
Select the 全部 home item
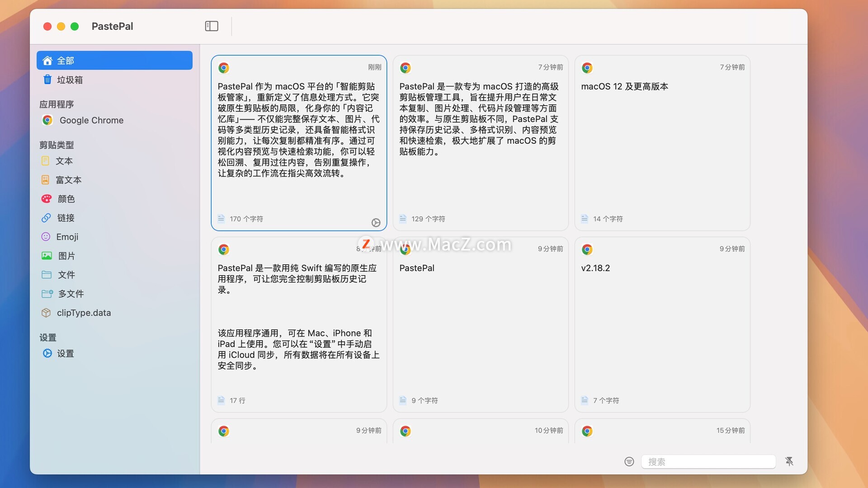114,61
